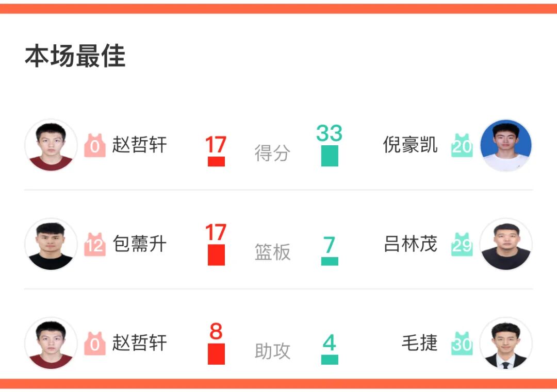The width and height of the screenshot is (557, 392).
Task: Click the green bar under score 33
Action: pos(330,156)
